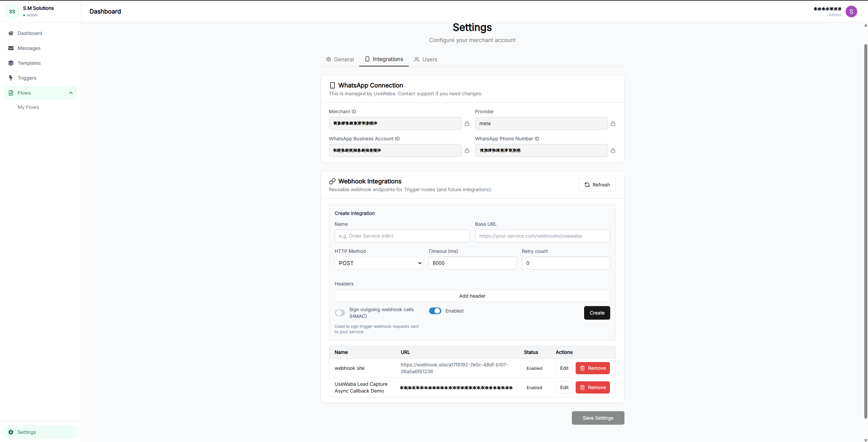868x442 pixels.
Task: Open the Users tab
Action: pyautogui.click(x=425, y=59)
